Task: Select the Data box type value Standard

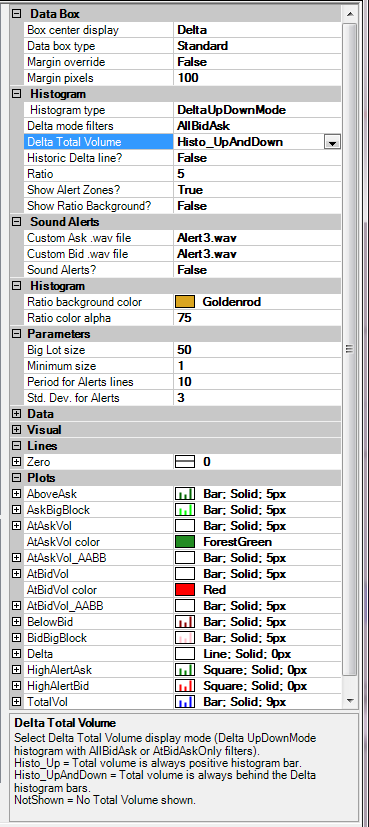Action: [x=202, y=46]
